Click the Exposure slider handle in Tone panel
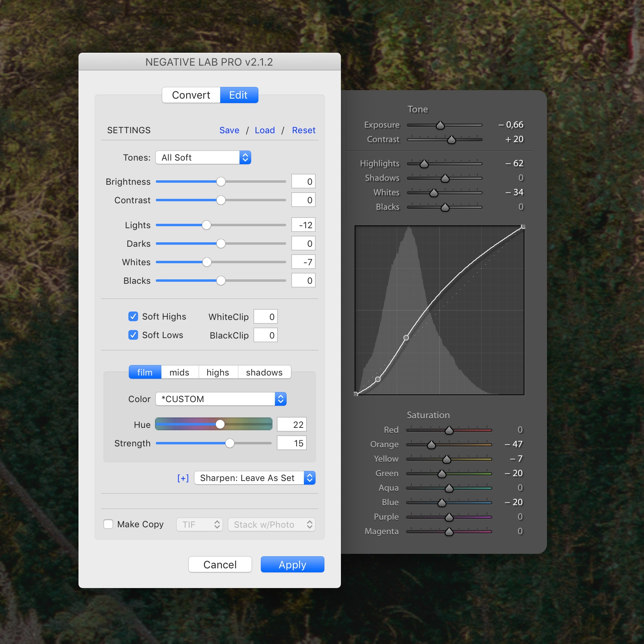The width and height of the screenshot is (644, 644). pyautogui.click(x=440, y=125)
